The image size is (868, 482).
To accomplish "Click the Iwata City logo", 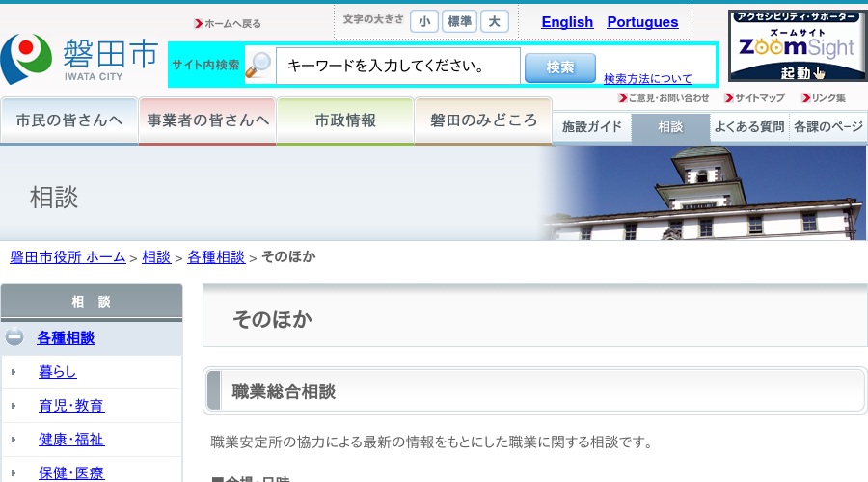I will click(x=79, y=59).
